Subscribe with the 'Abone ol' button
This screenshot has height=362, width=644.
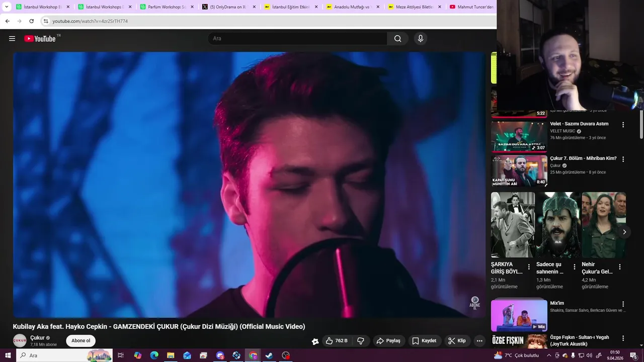[80, 341]
